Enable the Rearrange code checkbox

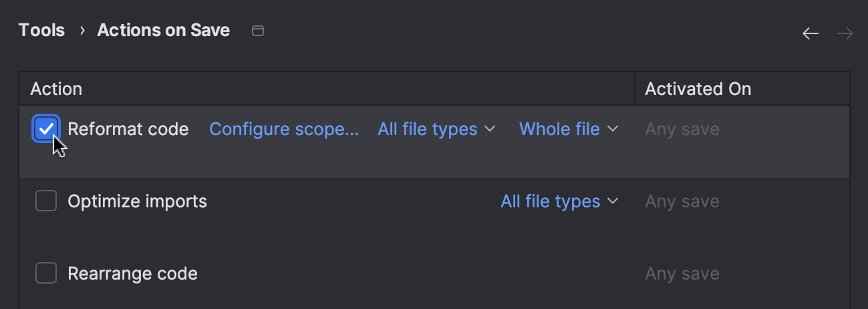(x=46, y=273)
